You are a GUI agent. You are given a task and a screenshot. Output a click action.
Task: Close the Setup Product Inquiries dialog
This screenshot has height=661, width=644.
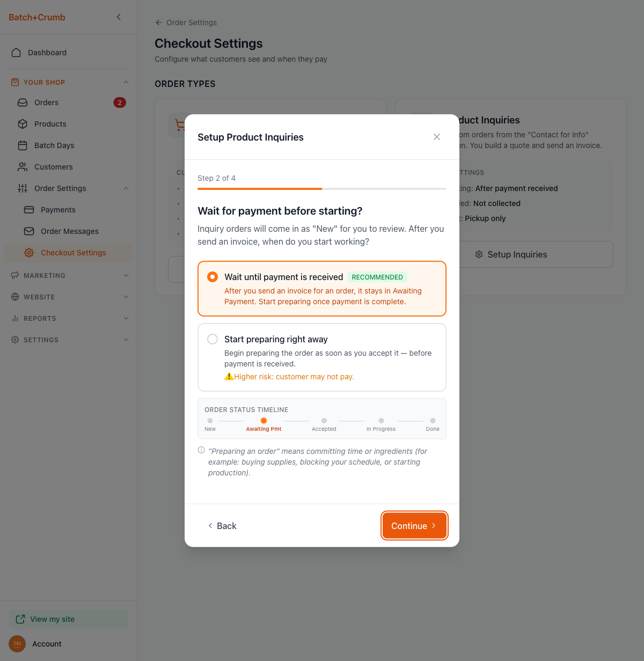click(437, 137)
